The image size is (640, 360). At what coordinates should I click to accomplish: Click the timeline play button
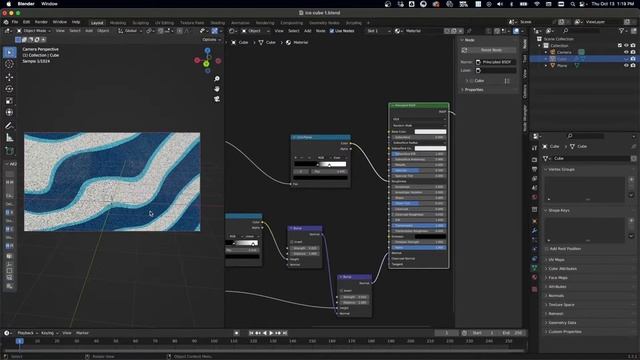[271, 333]
